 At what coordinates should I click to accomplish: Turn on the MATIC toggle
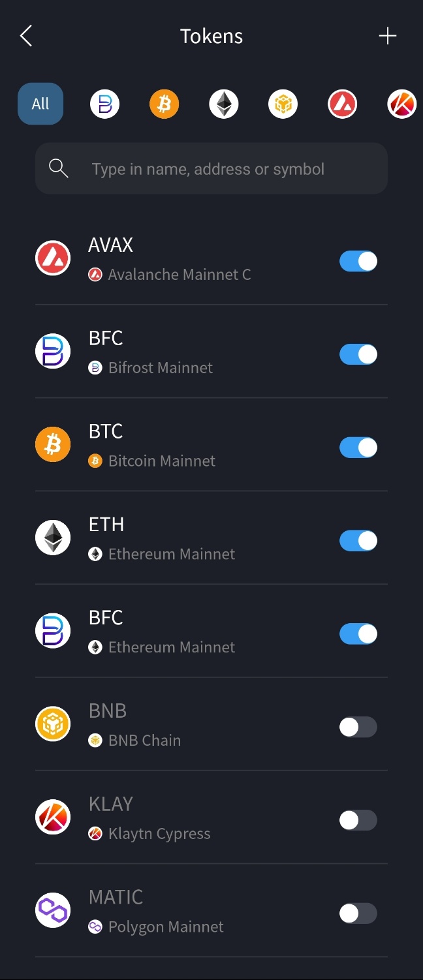pyautogui.click(x=358, y=913)
